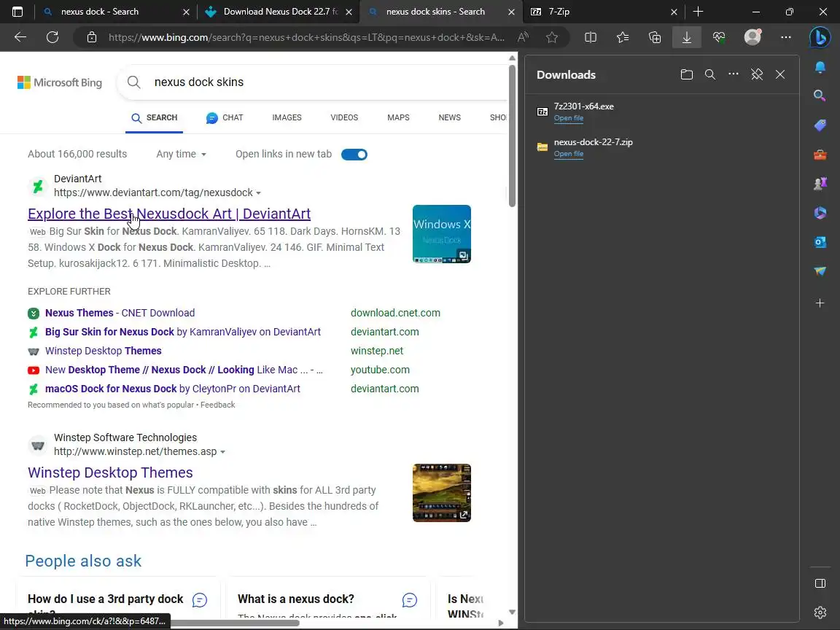Screen dimensions: 840x630
Task: Open Bing Copilot sidebar button
Action: (820, 37)
